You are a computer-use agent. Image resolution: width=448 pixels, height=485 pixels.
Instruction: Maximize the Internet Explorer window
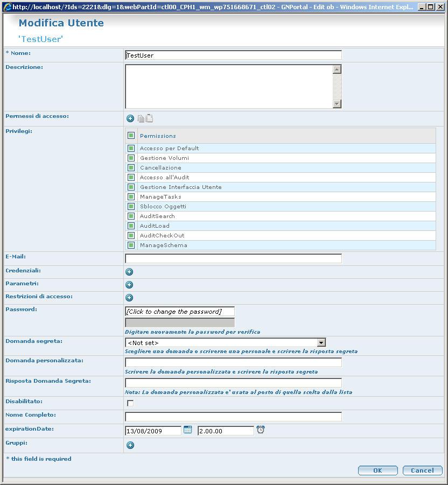click(430, 6)
